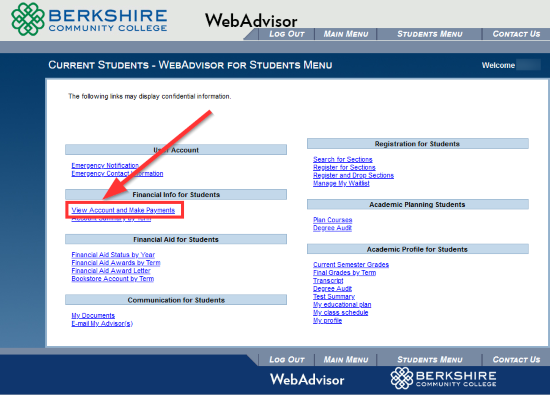Click Registration for Students header
This screenshot has width=550, height=395.
point(417,144)
